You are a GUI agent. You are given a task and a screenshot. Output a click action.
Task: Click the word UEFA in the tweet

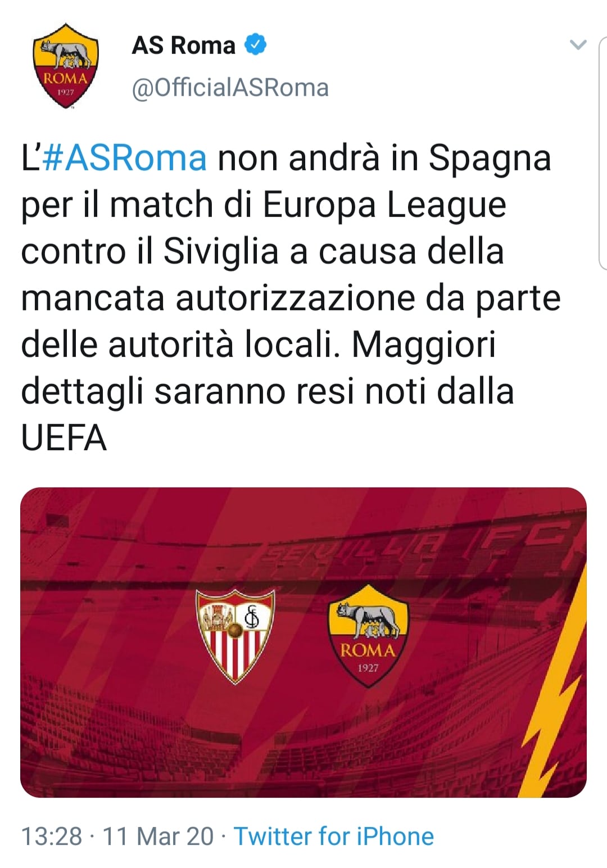64,438
